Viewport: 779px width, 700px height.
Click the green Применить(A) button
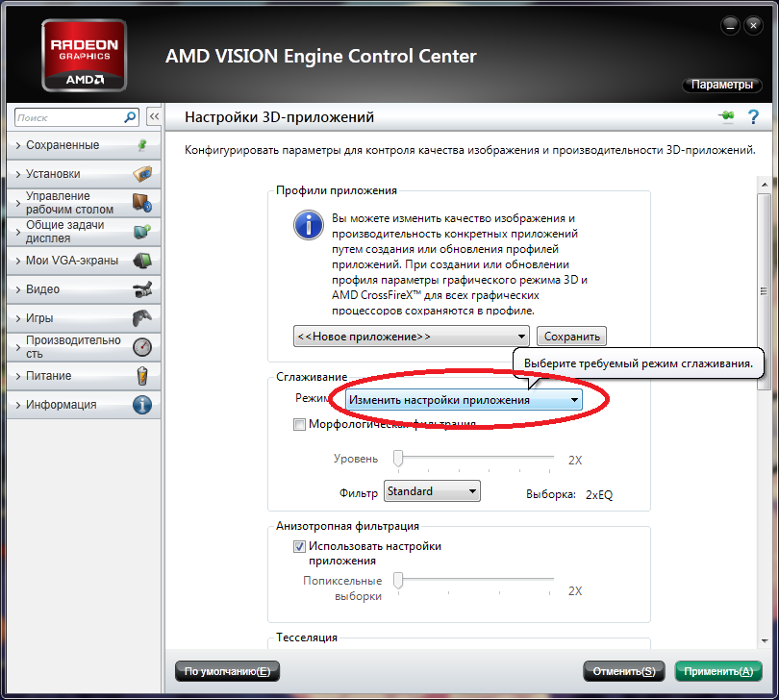718,671
